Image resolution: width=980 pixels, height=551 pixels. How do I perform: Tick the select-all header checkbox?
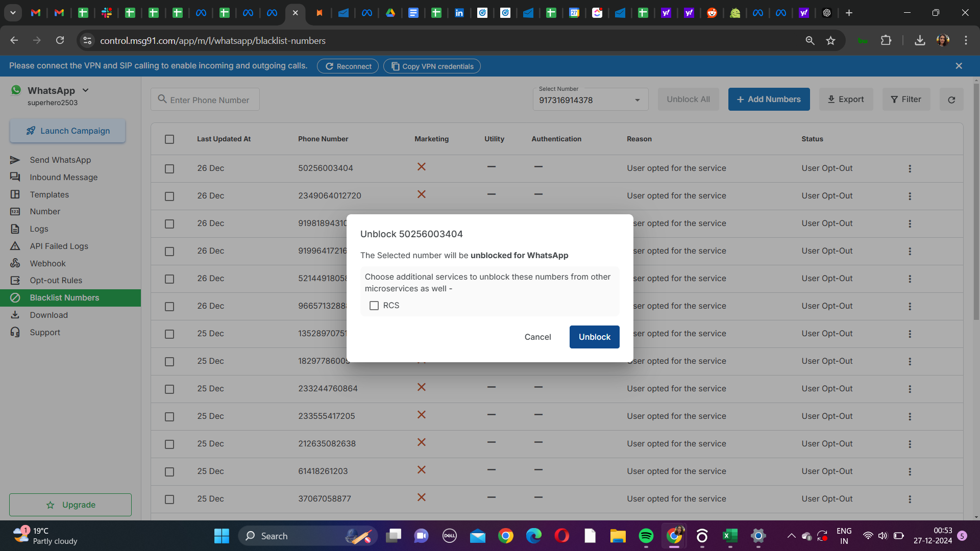(x=169, y=139)
